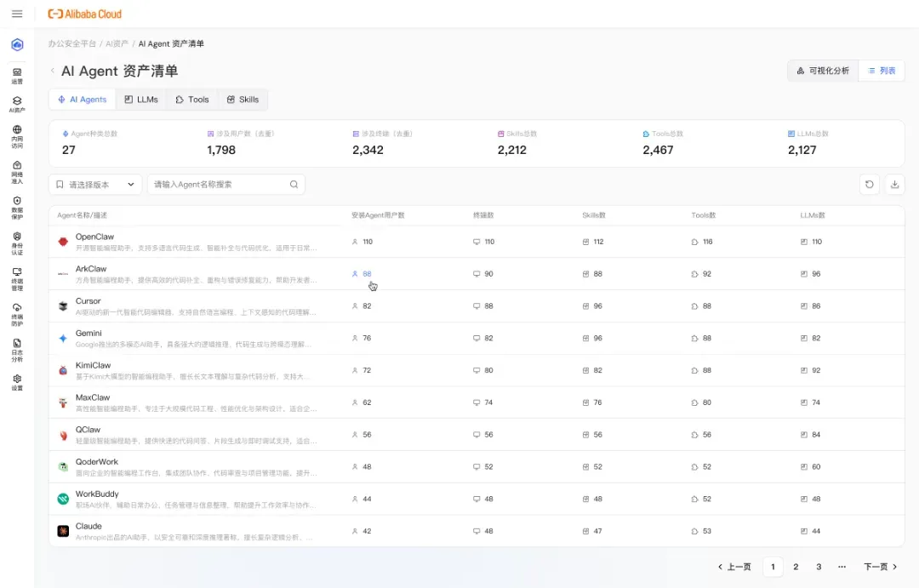Click ArkClaw user count 88 link
The height and width of the screenshot is (588, 919).
point(367,274)
